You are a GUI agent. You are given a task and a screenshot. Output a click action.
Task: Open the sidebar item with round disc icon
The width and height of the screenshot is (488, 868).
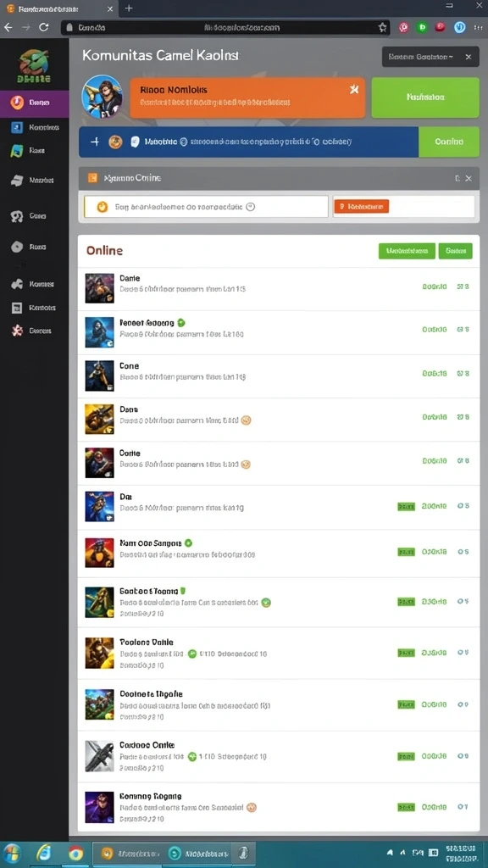pos(29,247)
